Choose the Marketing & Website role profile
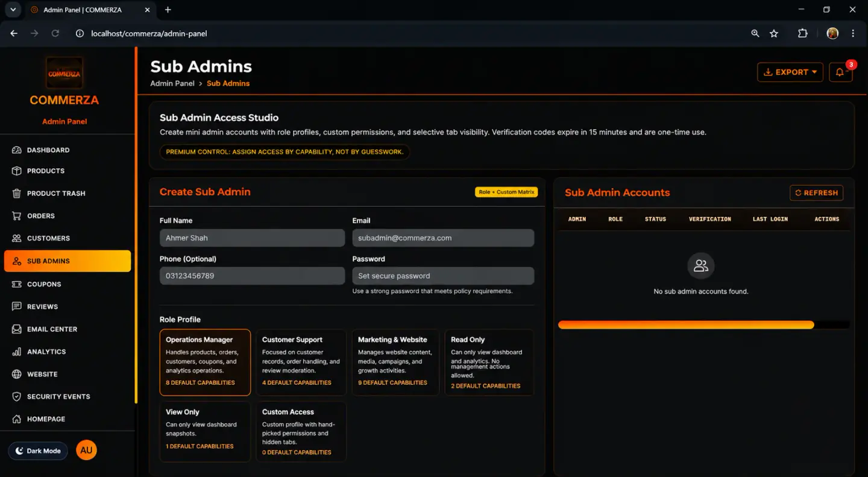 pos(395,362)
